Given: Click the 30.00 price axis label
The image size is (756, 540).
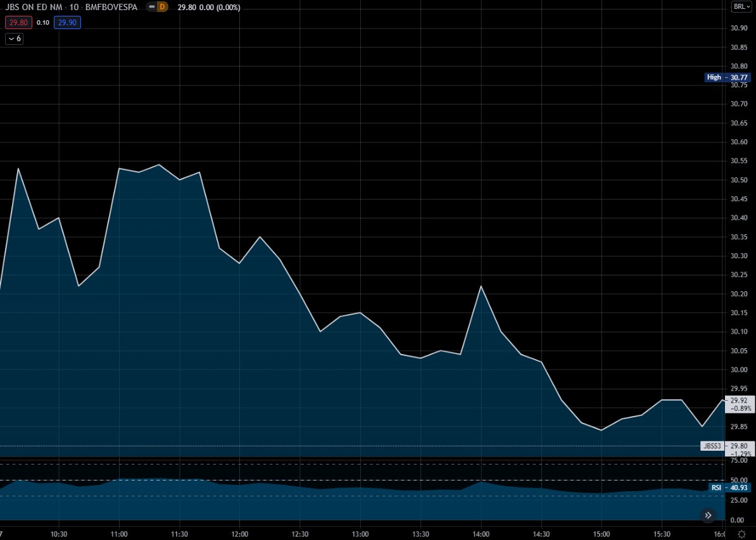Looking at the screenshot, I should pyautogui.click(x=739, y=370).
